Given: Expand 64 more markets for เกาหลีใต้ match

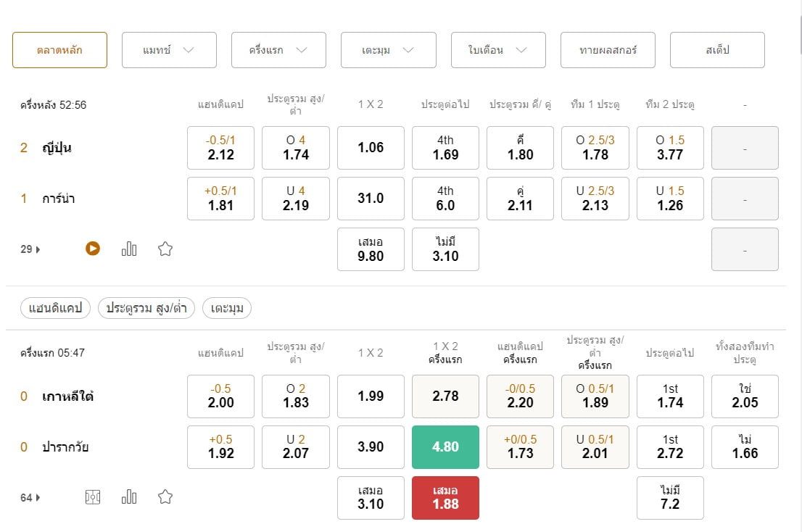Looking at the screenshot, I should click(x=30, y=498).
